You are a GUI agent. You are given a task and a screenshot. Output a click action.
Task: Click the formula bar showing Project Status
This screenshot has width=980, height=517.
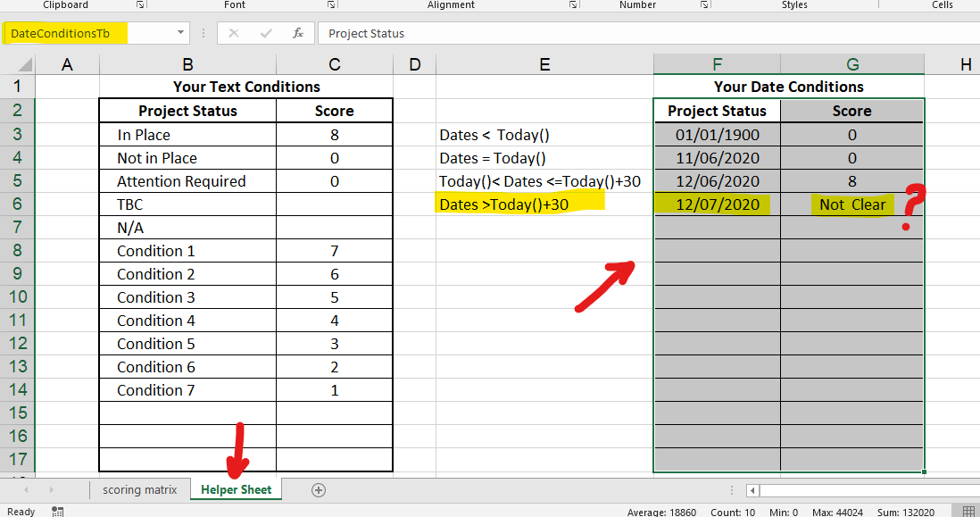click(649, 33)
